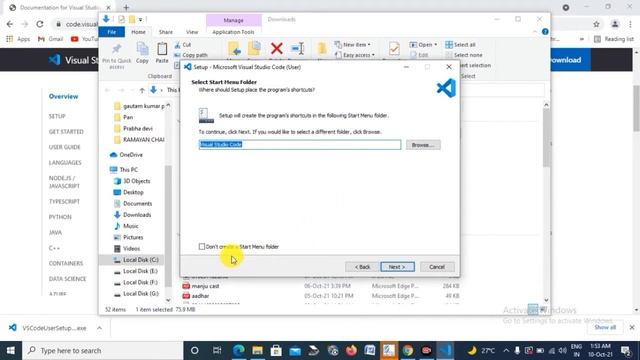
Task: Click the Paste icon in Explorer ribbon
Action: tap(162, 53)
